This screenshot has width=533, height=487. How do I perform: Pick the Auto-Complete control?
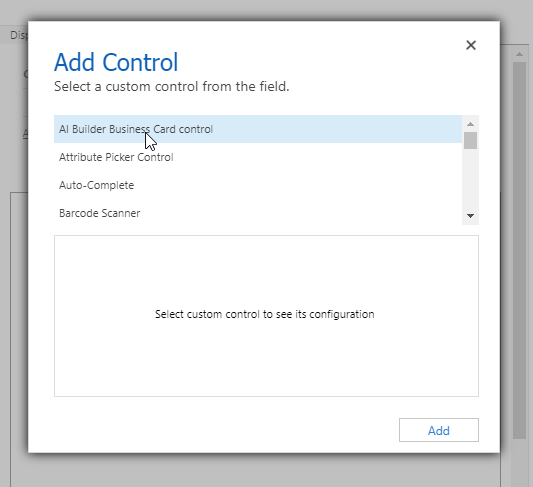[258, 185]
